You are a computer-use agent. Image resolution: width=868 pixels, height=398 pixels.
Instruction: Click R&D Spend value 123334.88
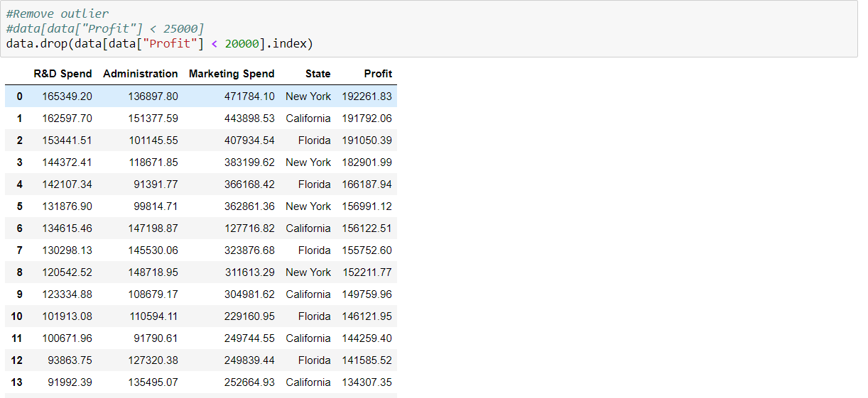[x=67, y=294]
